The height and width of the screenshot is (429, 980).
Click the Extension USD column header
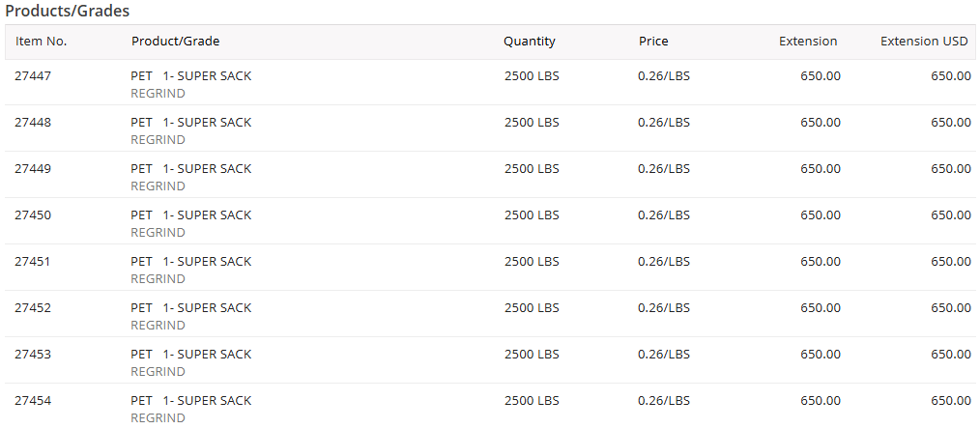point(923,42)
